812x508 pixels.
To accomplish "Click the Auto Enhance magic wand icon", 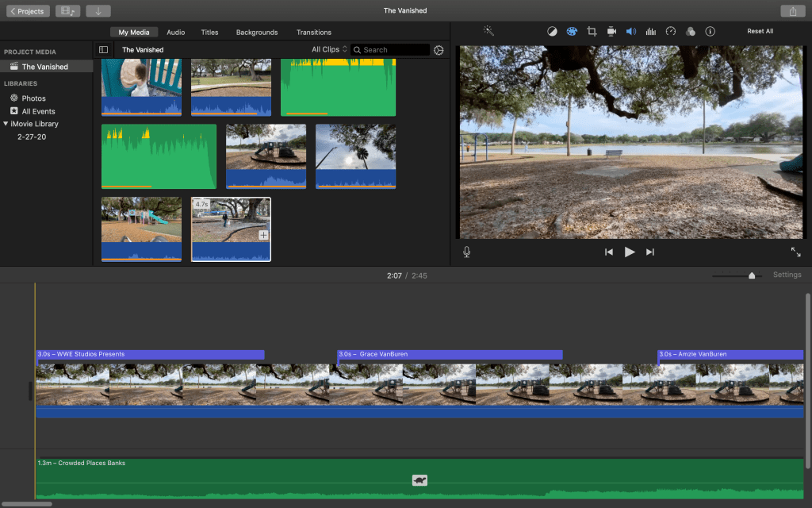I will (x=488, y=31).
